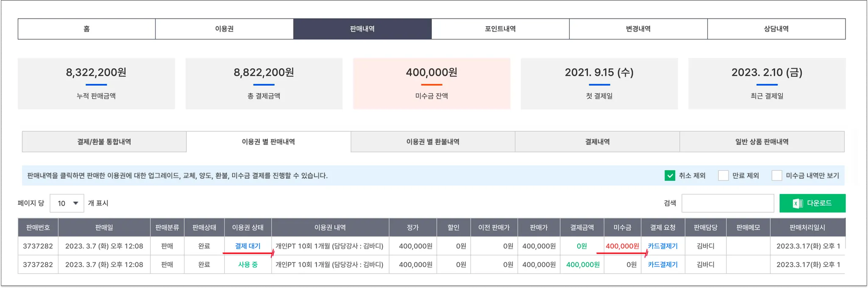
Task: Show the 결제/환불 통합내역 sub-tab
Action: 104,142
